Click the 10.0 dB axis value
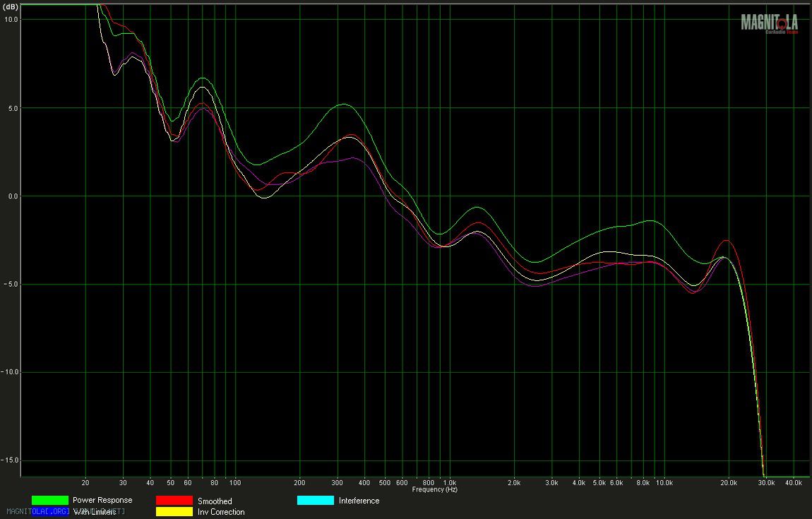Image resolution: width=812 pixels, height=519 pixels. pyautogui.click(x=11, y=19)
